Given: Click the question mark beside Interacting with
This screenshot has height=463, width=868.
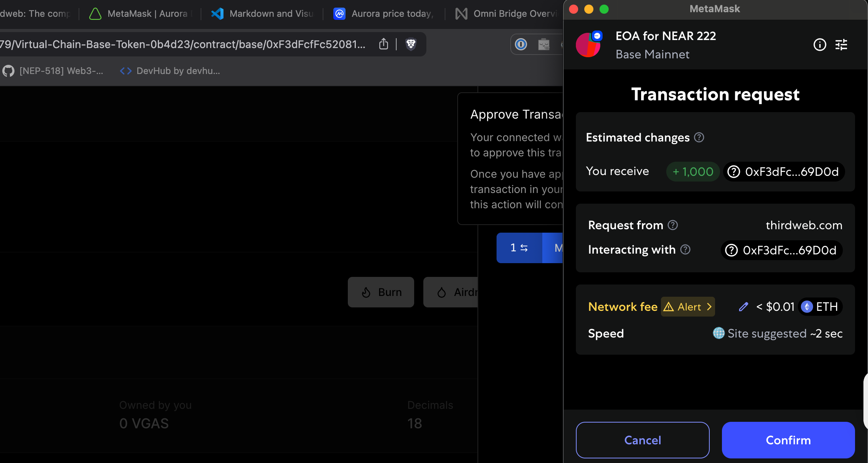Looking at the screenshot, I should coord(685,250).
